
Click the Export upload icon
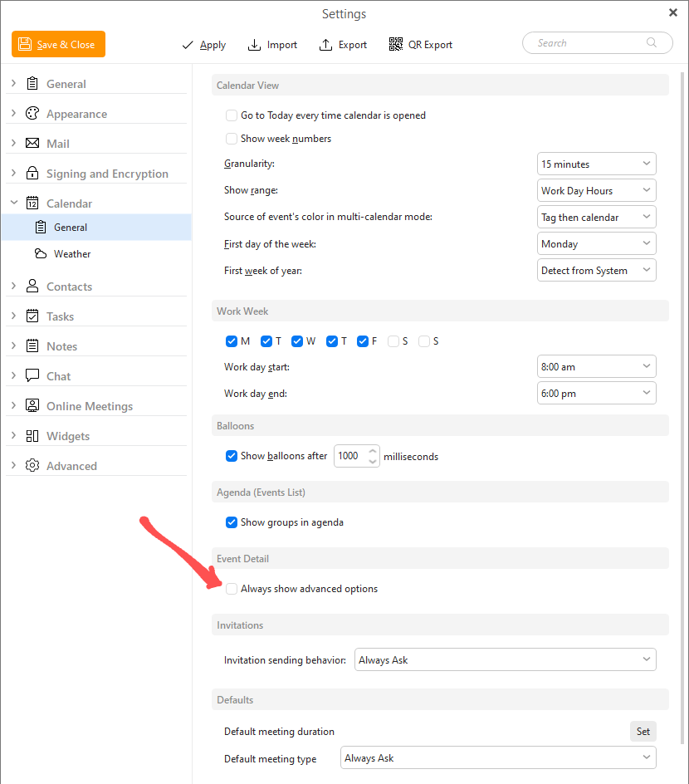pos(325,45)
